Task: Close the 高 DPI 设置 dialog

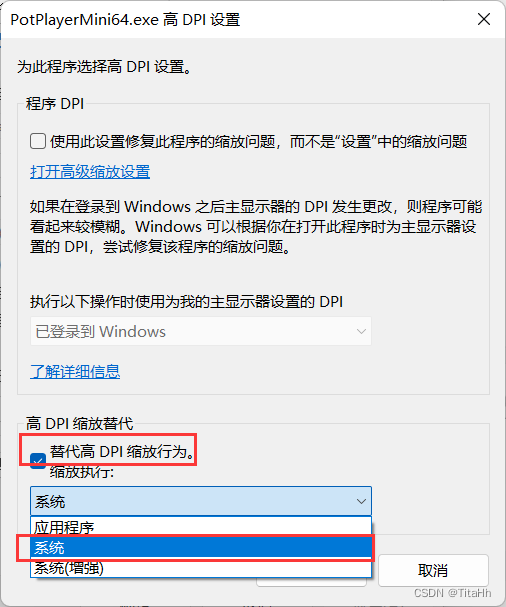Action: (x=484, y=19)
